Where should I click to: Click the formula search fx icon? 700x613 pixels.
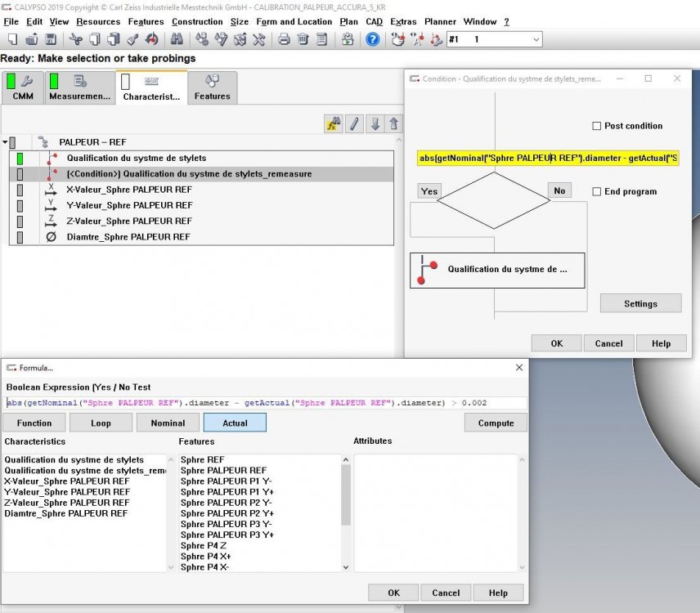click(x=334, y=124)
